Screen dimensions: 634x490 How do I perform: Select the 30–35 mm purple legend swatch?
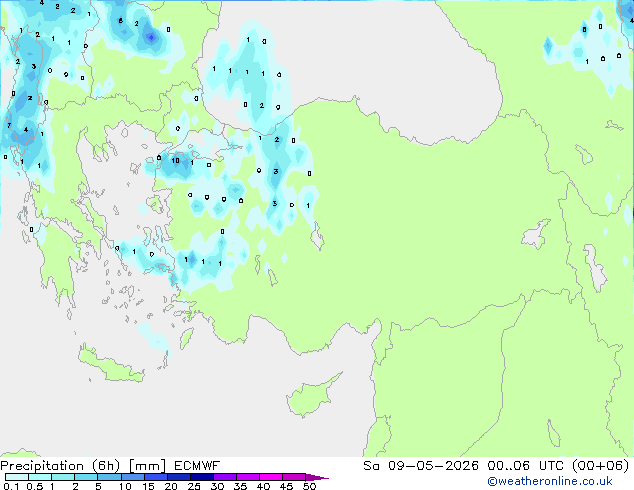(225, 477)
